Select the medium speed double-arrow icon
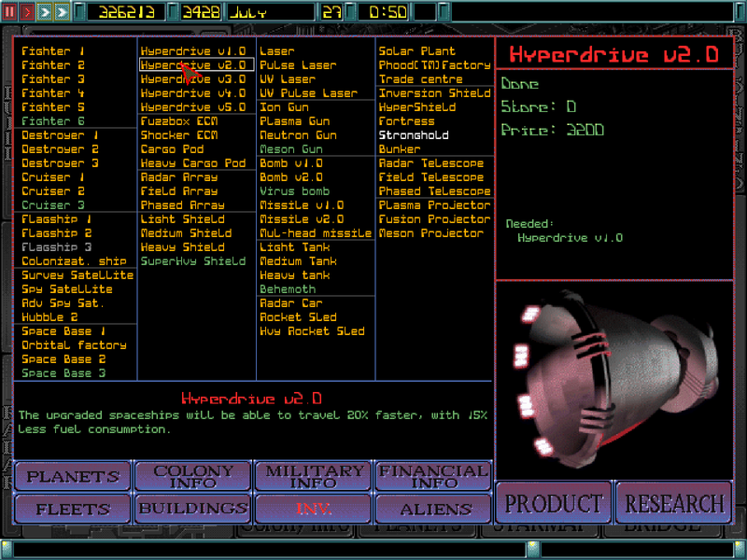747x560 pixels. pos(44,11)
